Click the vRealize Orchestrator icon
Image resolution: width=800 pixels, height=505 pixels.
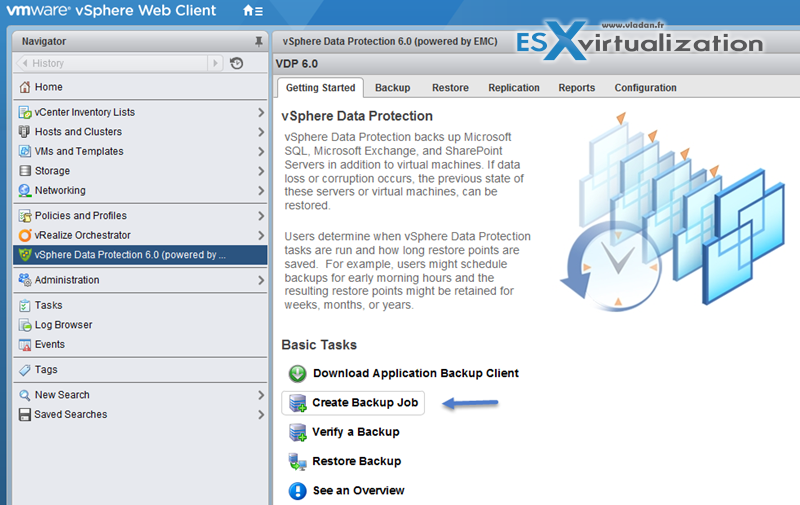[24, 235]
